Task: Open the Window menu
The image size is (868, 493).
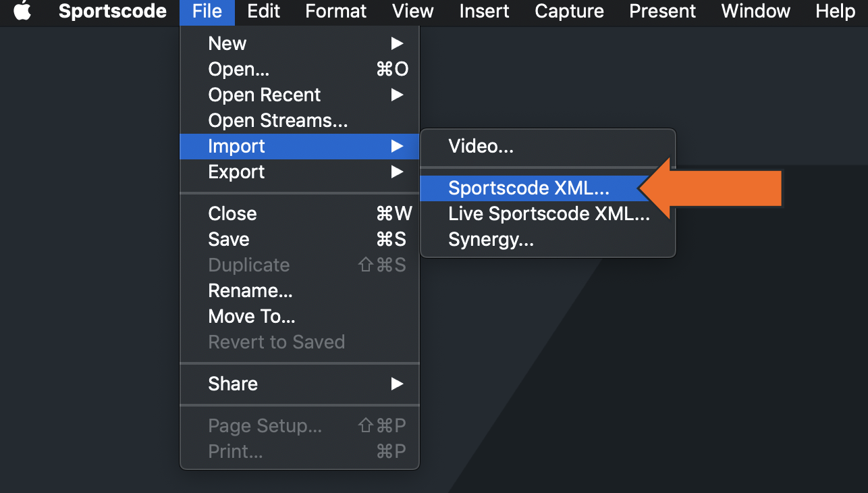Action: [x=755, y=11]
